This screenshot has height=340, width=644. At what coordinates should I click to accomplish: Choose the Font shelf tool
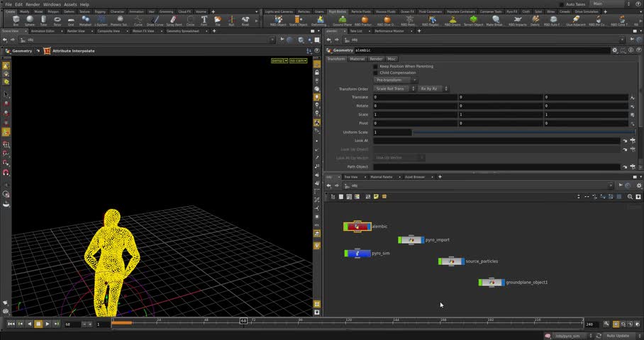coord(204,21)
